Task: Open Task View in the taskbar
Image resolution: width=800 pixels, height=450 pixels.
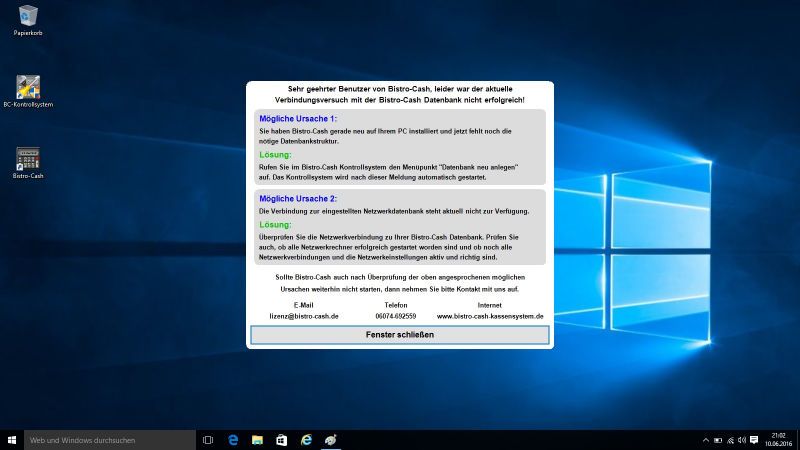Action: [208, 440]
